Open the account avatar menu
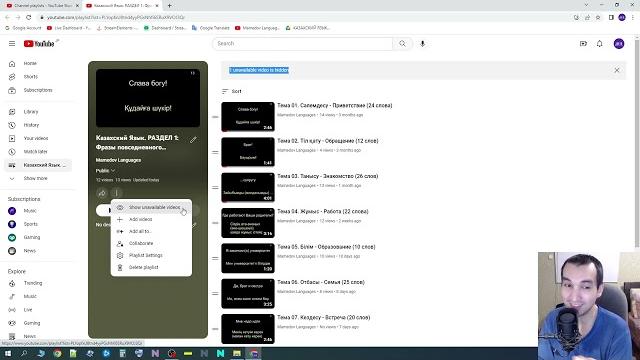The width and height of the screenshot is (640, 360). 619,44
